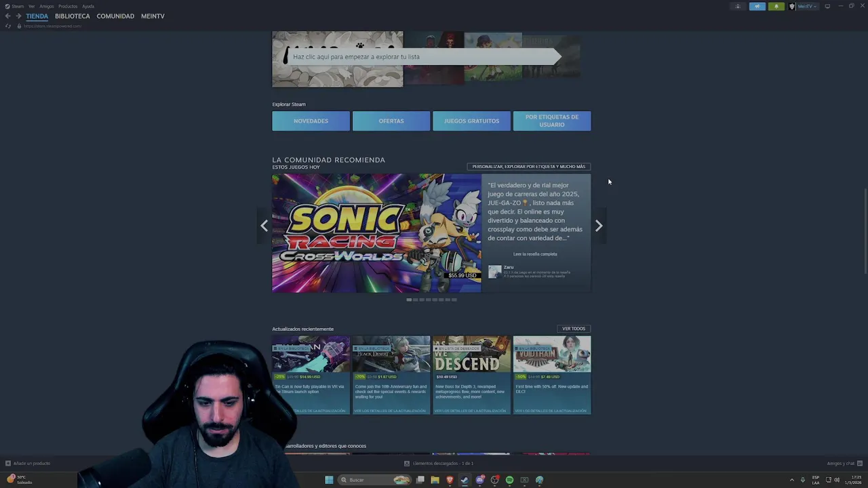Image resolution: width=868 pixels, height=488 pixels.
Task: Open the Productos menu
Action: click(x=68, y=6)
